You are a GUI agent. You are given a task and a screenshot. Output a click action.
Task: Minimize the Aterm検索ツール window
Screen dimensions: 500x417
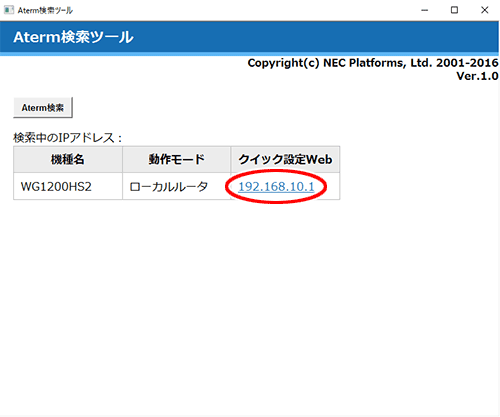pyautogui.click(x=424, y=10)
